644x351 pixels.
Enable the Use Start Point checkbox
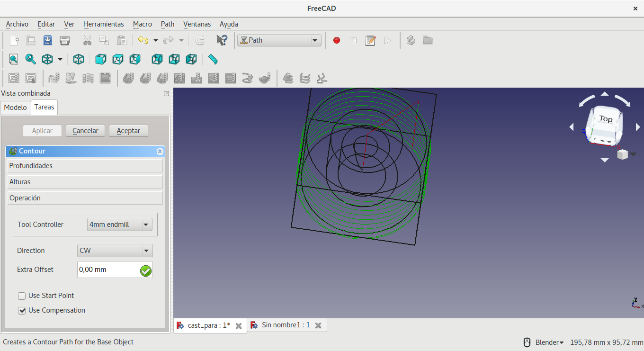[22, 296]
